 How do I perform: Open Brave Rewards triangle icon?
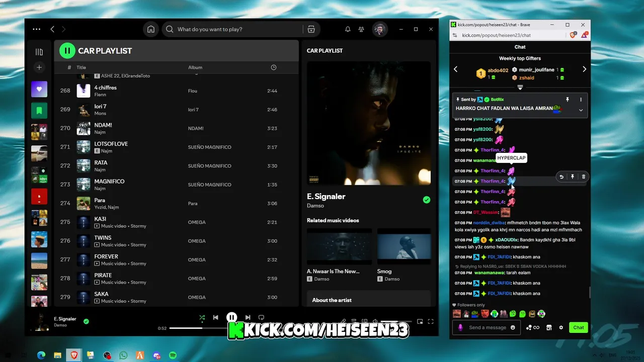585,35
